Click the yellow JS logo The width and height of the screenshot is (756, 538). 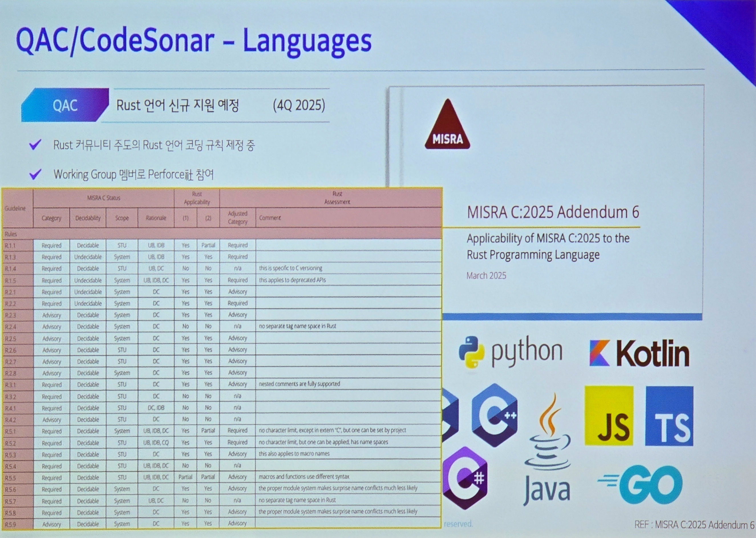609,416
